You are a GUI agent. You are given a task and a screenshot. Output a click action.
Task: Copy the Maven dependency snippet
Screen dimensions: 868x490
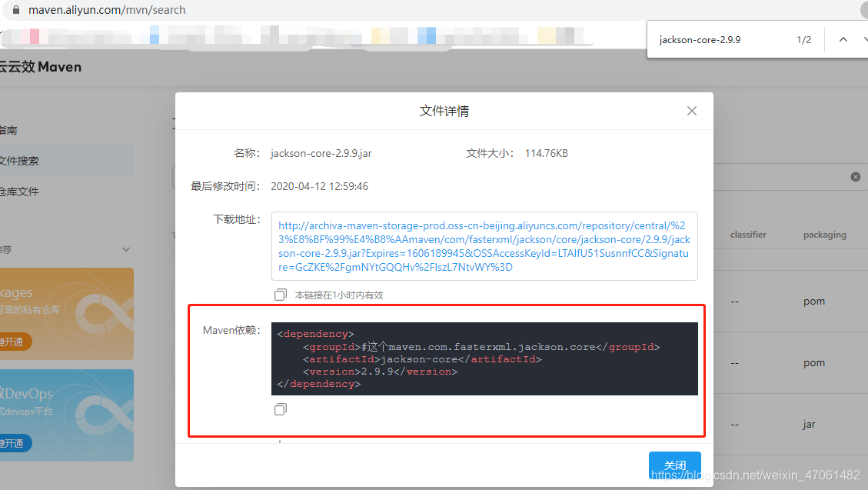pyautogui.click(x=280, y=408)
